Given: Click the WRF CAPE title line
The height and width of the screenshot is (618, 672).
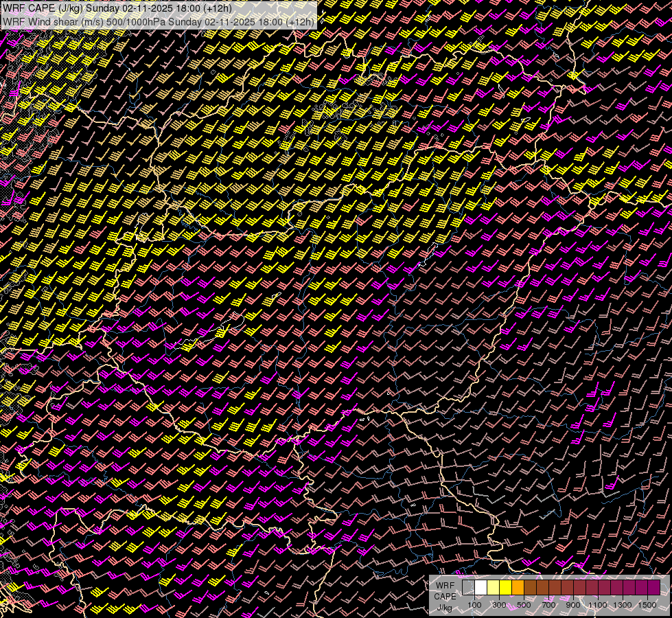Looking at the screenshot, I should click(x=117, y=8).
